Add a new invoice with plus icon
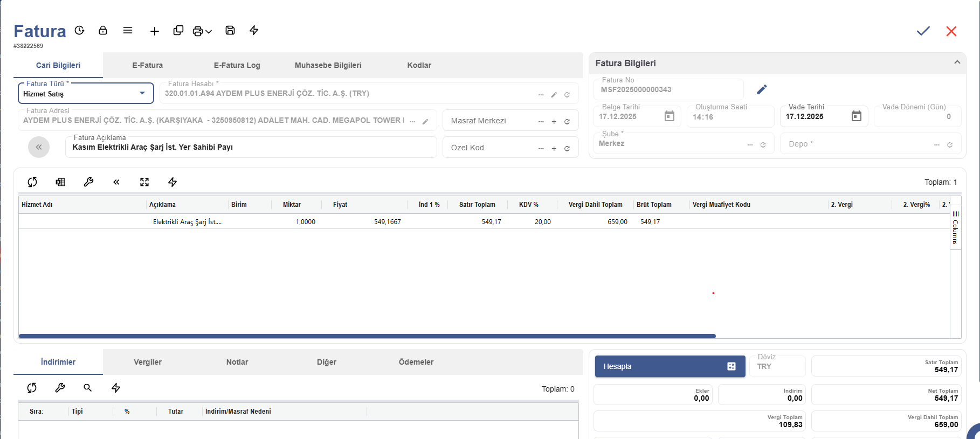The height and width of the screenshot is (439, 980). (155, 31)
